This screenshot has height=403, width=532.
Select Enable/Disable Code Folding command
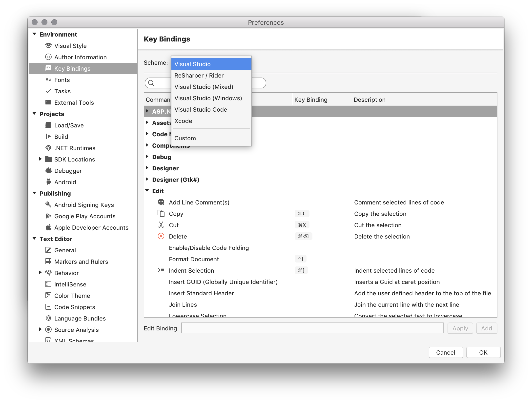pyautogui.click(x=320, y=248)
